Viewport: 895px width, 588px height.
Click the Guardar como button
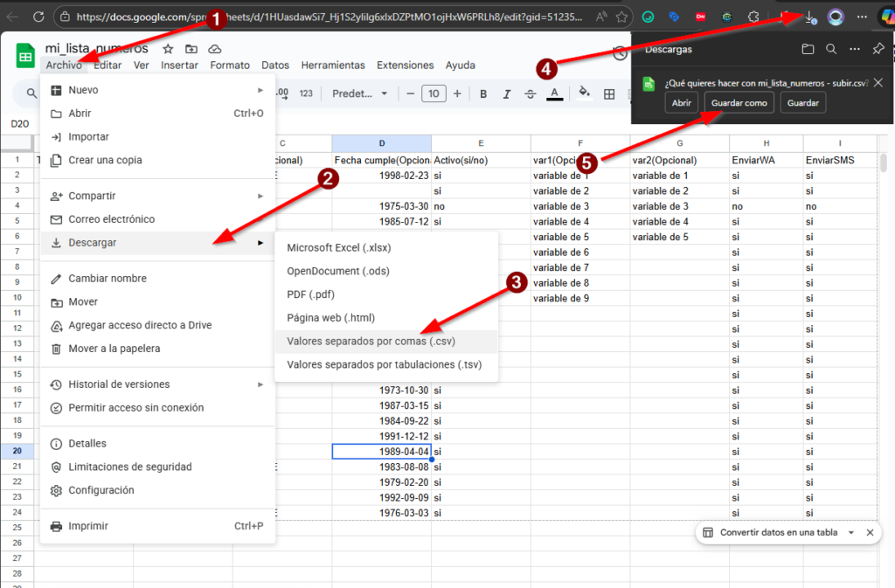tap(739, 103)
